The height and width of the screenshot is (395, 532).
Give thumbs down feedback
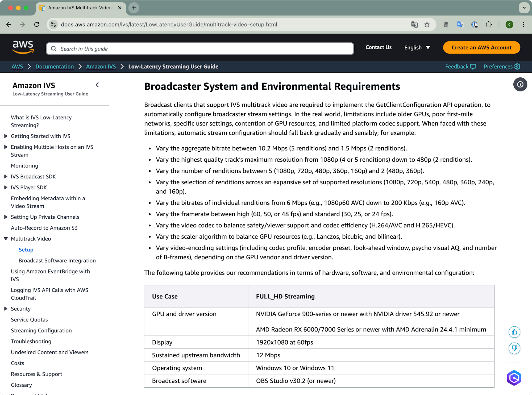[x=514, y=348]
